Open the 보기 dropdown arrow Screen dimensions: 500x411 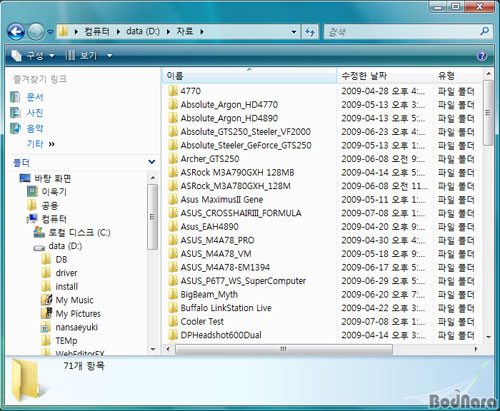[x=109, y=56]
